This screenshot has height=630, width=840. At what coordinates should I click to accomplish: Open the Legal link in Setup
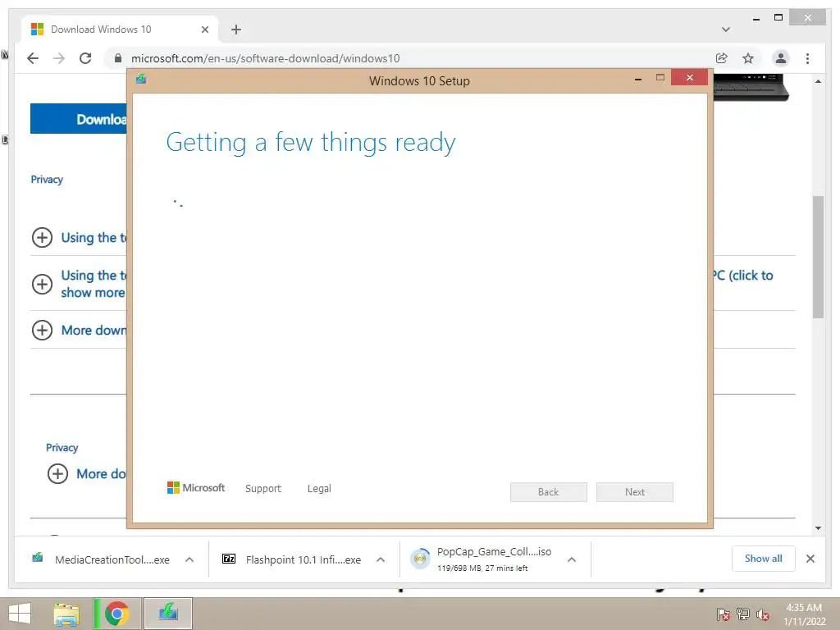pyautogui.click(x=319, y=488)
